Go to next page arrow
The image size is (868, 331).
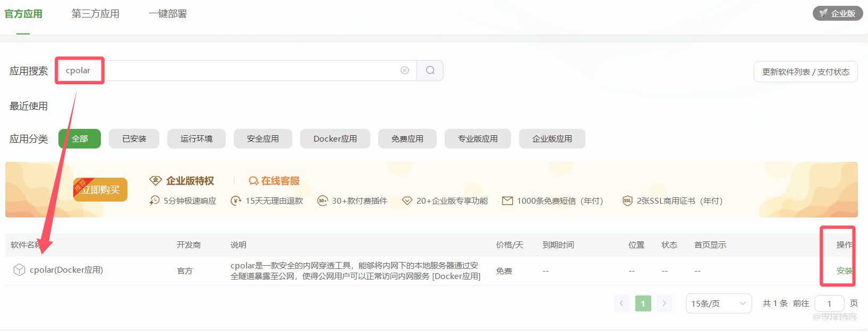tap(664, 303)
